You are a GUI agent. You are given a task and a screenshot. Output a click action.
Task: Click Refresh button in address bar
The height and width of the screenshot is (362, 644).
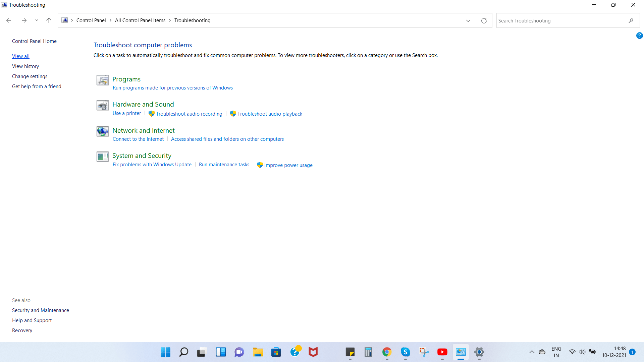[484, 20]
